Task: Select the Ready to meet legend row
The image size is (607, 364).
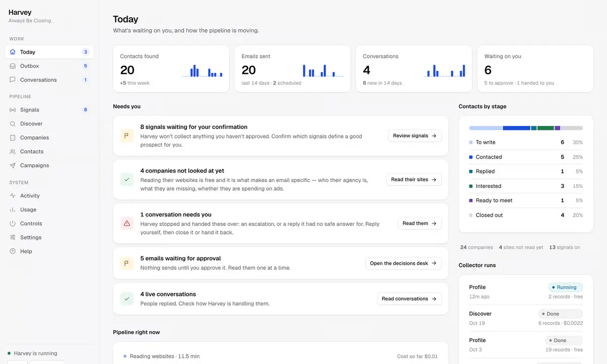Action: tap(526, 201)
